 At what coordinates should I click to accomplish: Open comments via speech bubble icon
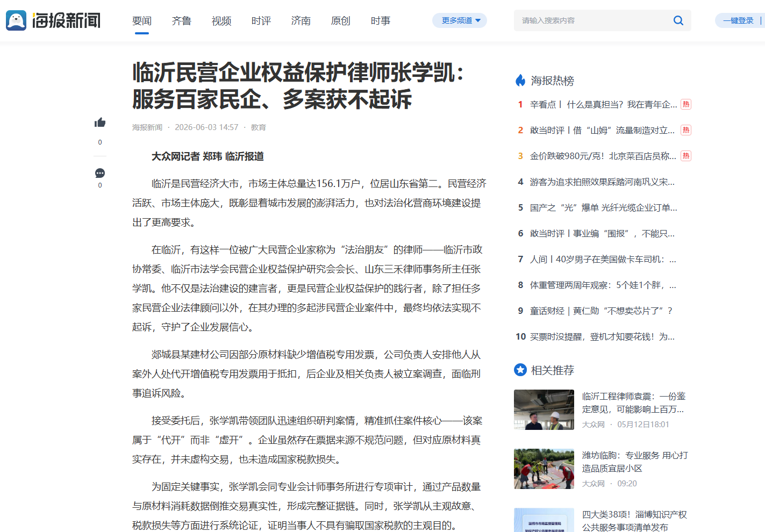[x=100, y=173]
